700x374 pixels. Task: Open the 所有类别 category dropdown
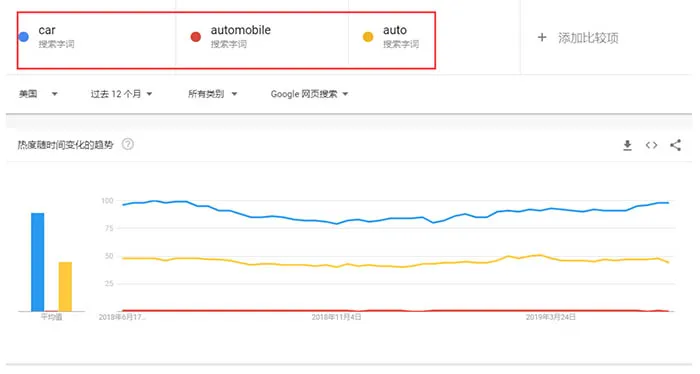click(212, 94)
